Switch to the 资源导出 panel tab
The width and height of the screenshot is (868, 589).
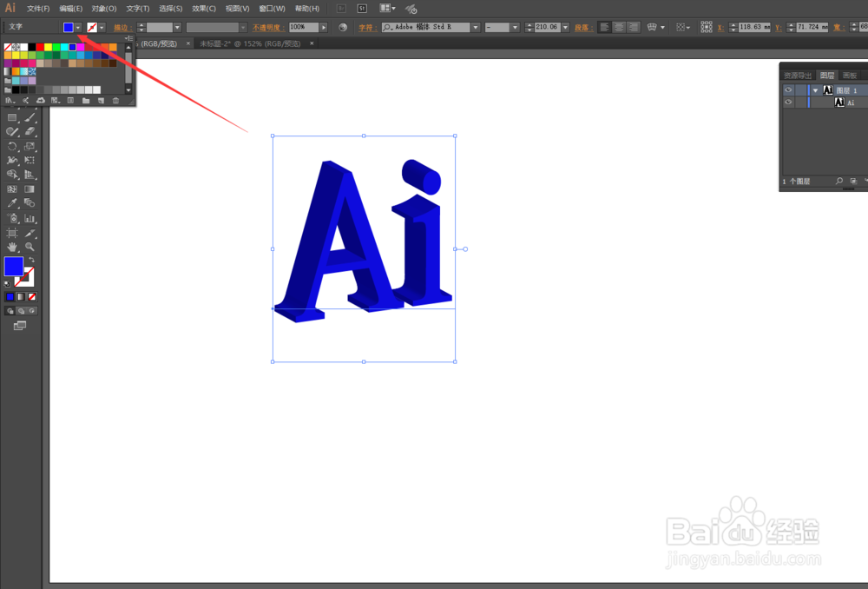tap(798, 76)
